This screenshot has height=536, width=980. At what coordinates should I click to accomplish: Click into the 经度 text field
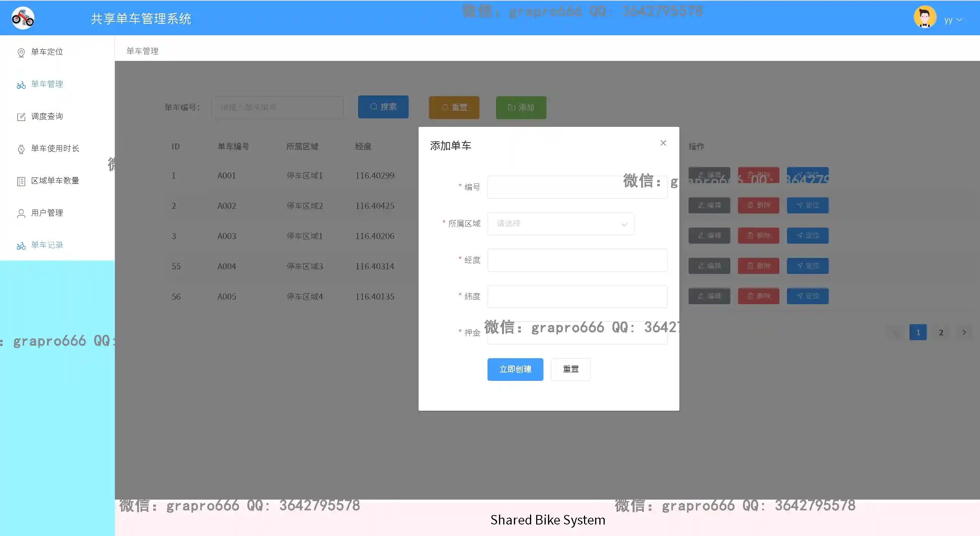click(x=577, y=260)
